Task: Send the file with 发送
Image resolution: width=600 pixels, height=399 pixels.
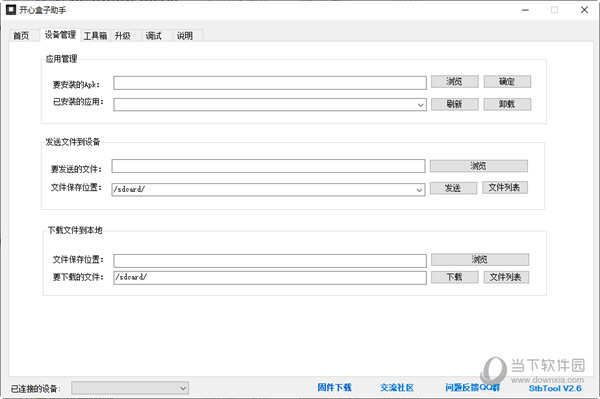Action: coord(453,188)
